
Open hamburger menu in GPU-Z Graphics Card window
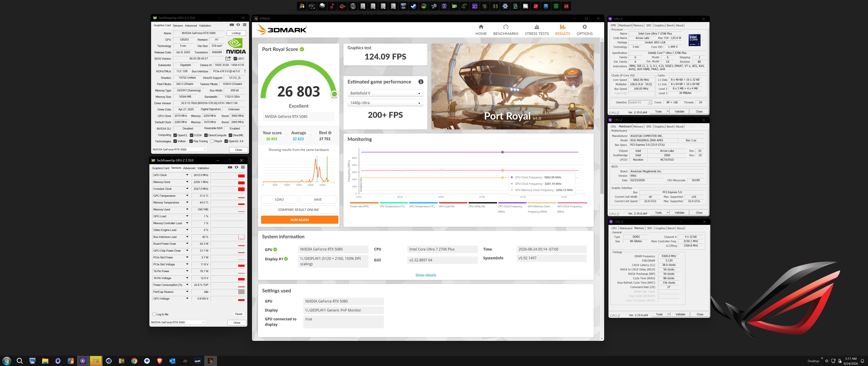point(245,25)
